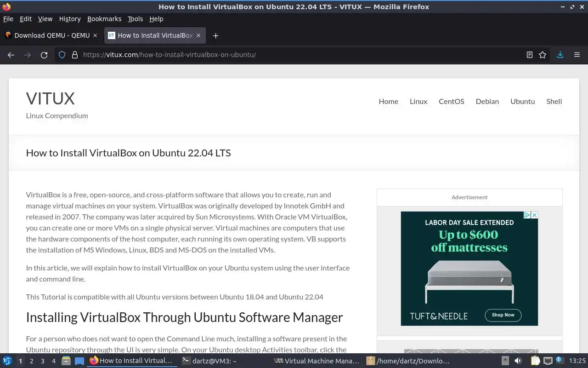Open the tracking protection shield panel
The width and height of the screenshot is (588, 368).
(62, 55)
